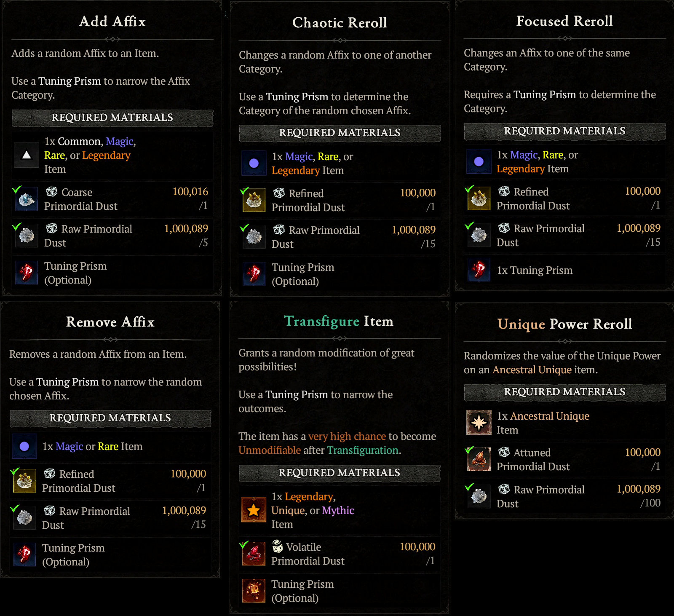This screenshot has width=674, height=616.
Task: Click green checkmark beside Attuned Primordial Dust
Action: pos(469,450)
